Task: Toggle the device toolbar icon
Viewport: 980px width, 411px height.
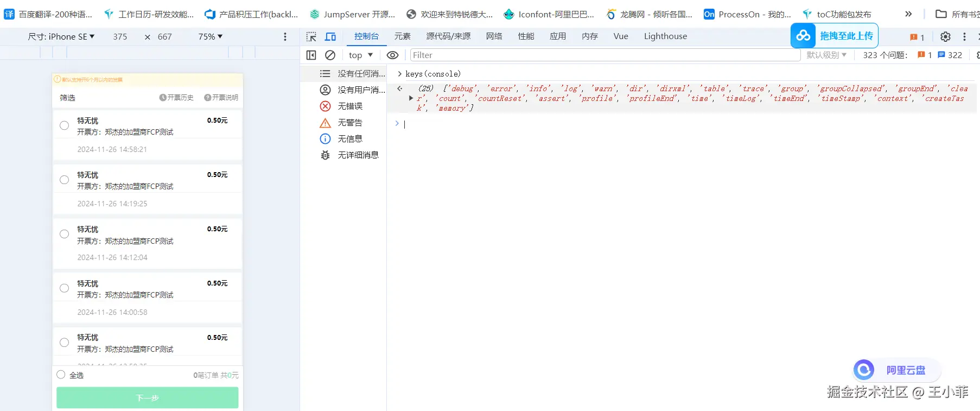Action: pyautogui.click(x=330, y=37)
